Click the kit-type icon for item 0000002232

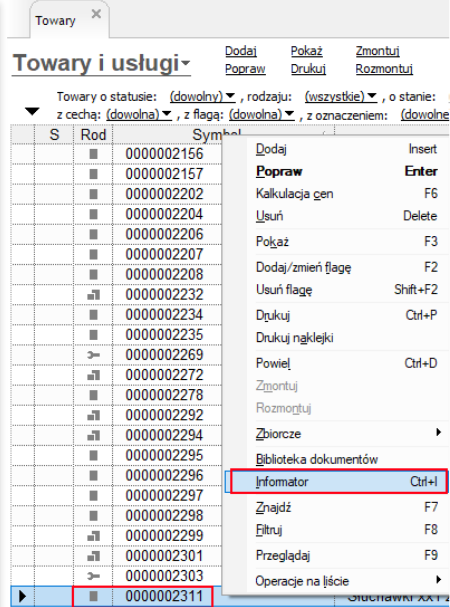(93, 295)
